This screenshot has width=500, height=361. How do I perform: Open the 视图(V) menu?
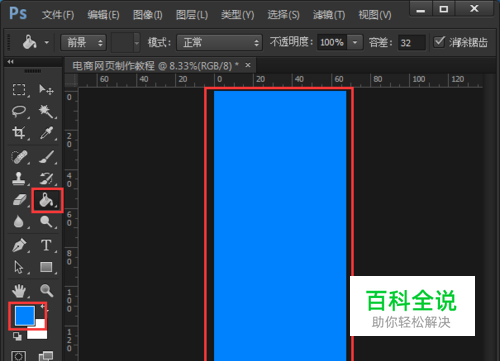(375, 15)
